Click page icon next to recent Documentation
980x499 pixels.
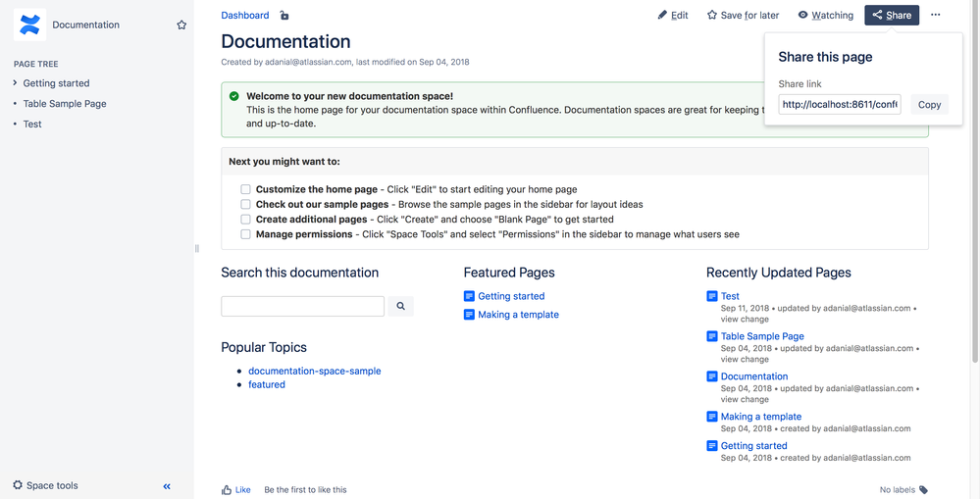click(x=712, y=376)
